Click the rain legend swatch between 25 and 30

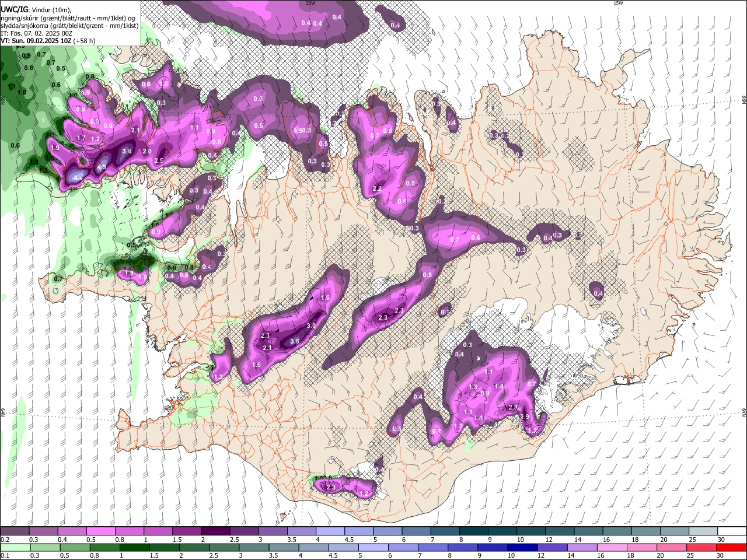(x=700, y=547)
